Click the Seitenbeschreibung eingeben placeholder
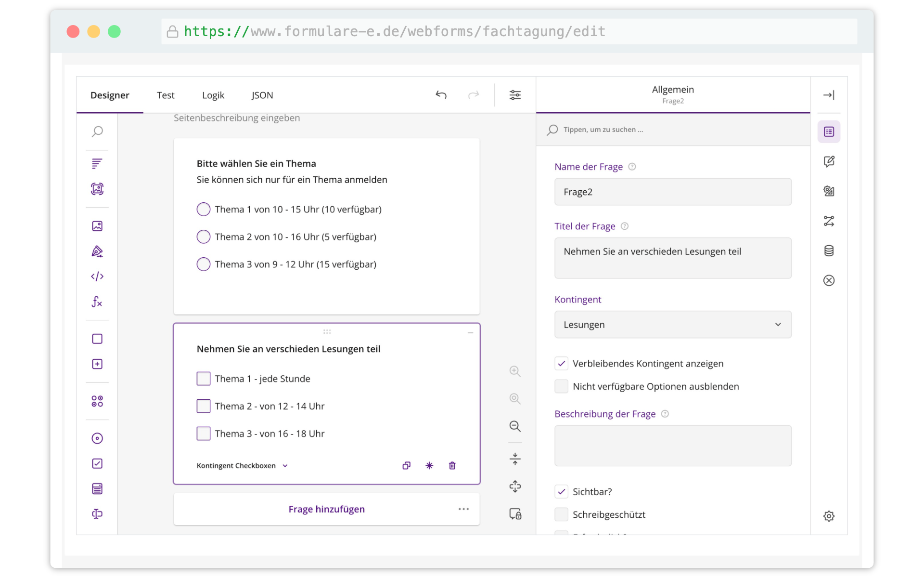924x578 pixels. coord(237,118)
